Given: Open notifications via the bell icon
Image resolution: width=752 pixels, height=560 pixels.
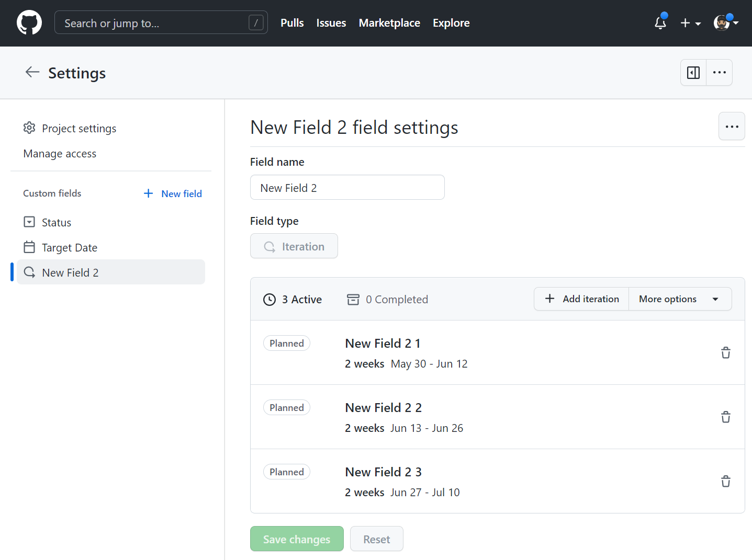Looking at the screenshot, I should coord(660,23).
